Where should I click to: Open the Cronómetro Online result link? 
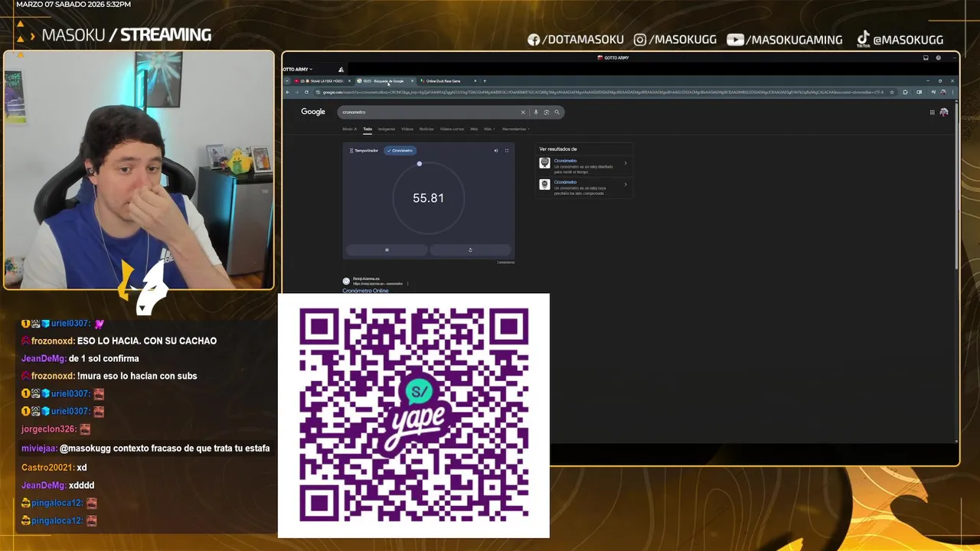pyautogui.click(x=365, y=291)
